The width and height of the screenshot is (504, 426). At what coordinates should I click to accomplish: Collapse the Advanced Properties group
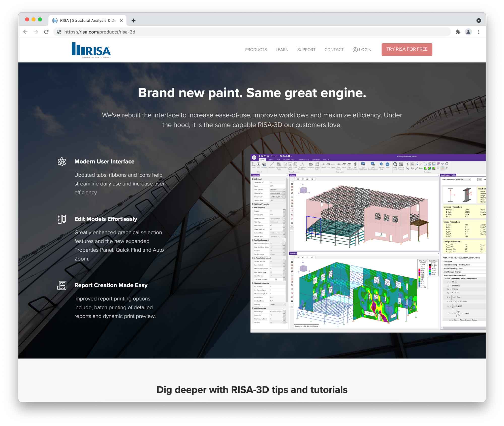(253, 283)
